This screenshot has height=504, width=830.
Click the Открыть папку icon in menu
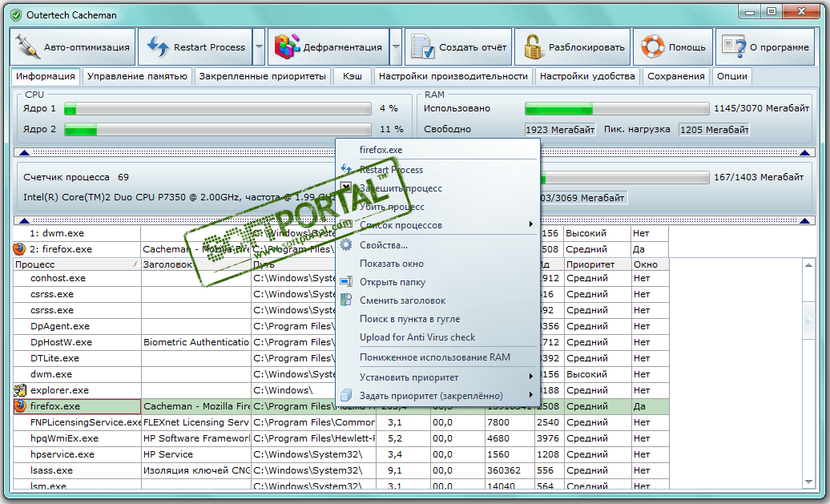[x=345, y=282]
